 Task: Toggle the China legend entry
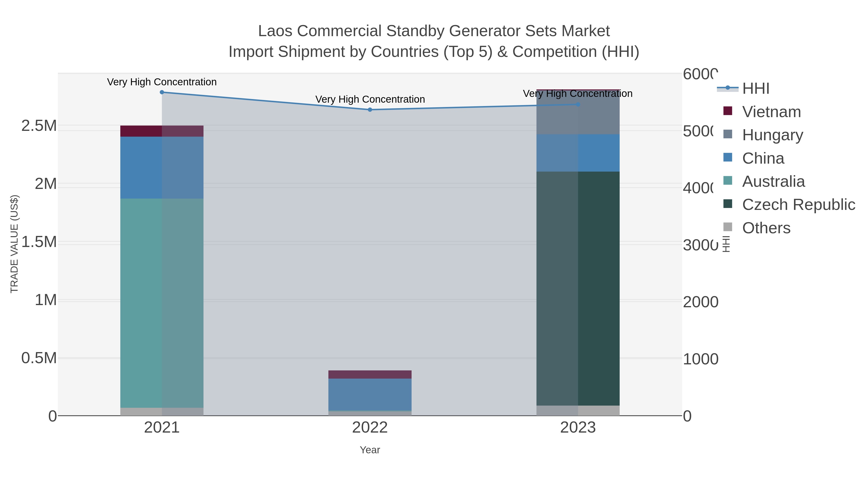pos(754,158)
